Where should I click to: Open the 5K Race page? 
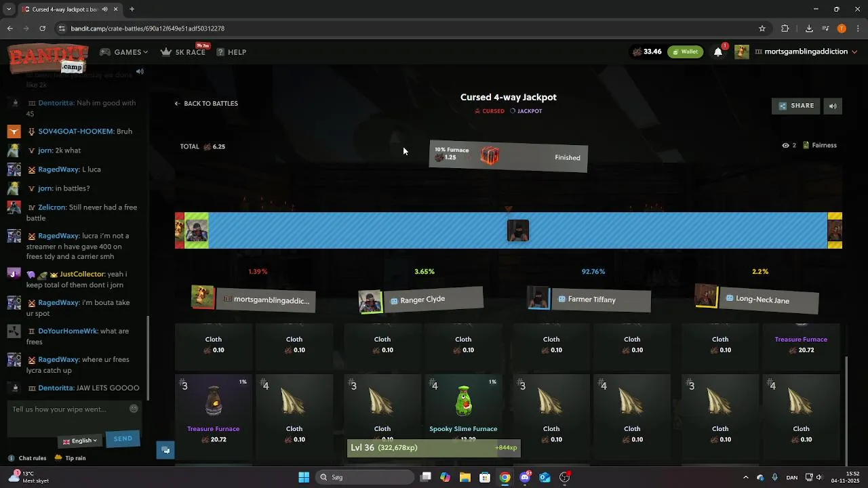click(183, 52)
